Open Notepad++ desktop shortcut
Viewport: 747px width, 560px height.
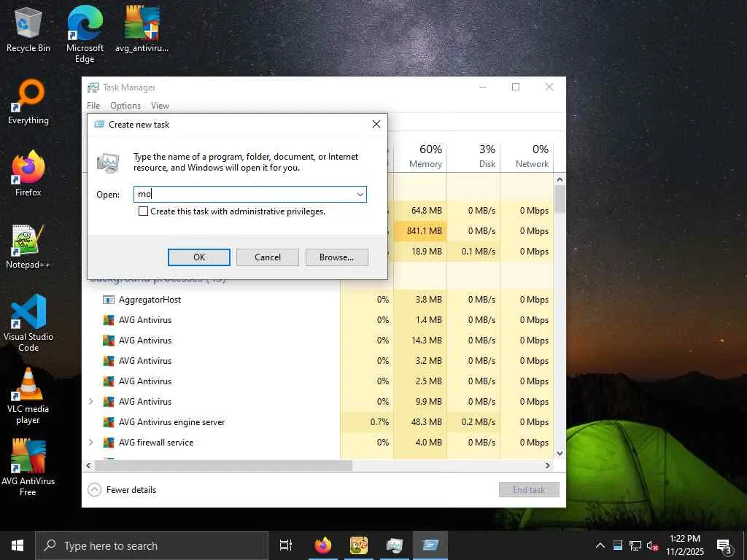point(28,246)
